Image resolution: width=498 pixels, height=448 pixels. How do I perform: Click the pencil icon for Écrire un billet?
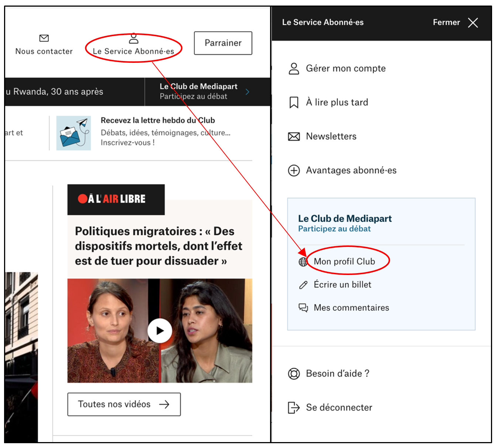click(x=303, y=285)
